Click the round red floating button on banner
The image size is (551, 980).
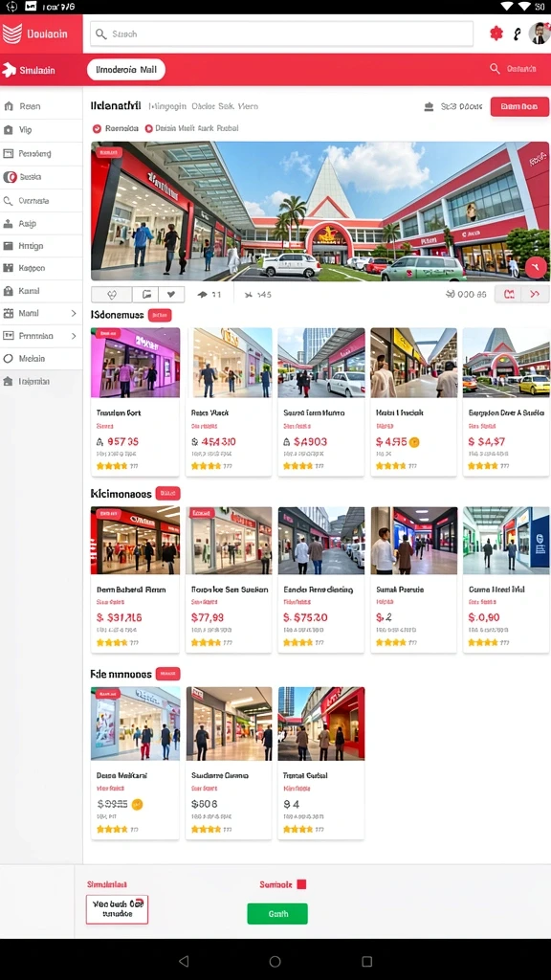point(536,268)
